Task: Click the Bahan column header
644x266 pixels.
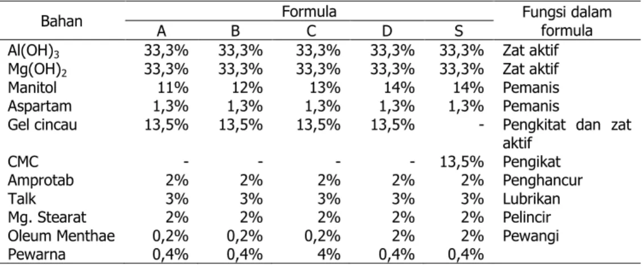Action: pos(61,21)
